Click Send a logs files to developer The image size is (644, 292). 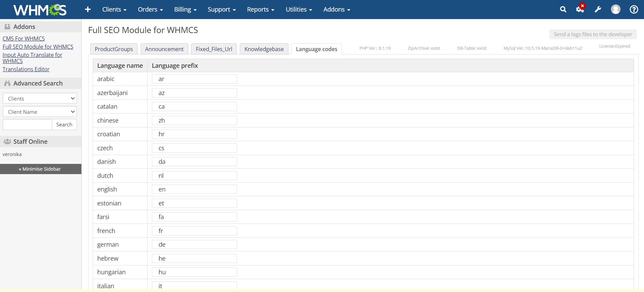(593, 34)
